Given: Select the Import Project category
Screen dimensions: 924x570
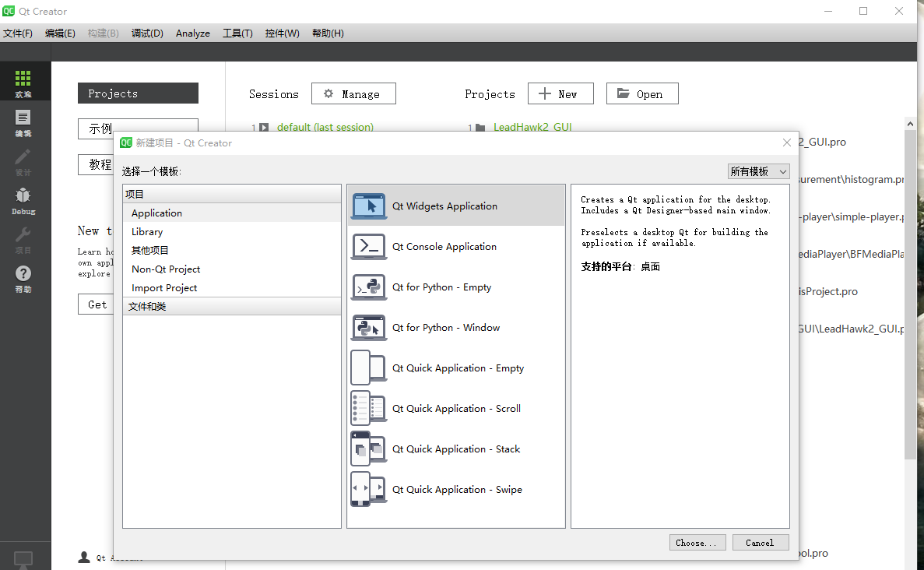Looking at the screenshot, I should [x=232, y=287].
